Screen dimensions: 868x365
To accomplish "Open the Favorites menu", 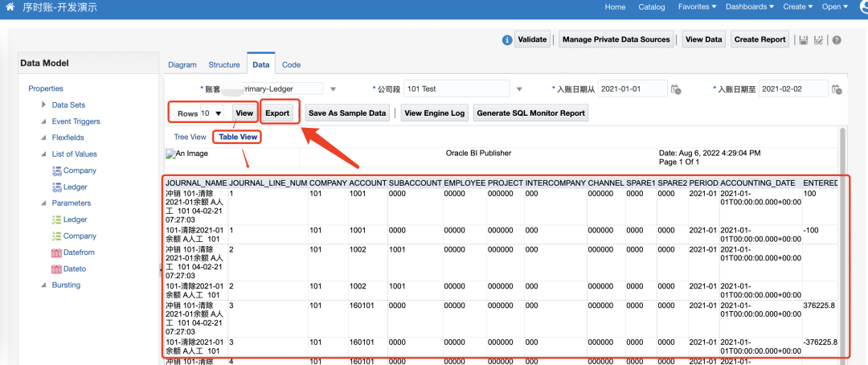I will pyautogui.click(x=698, y=6).
